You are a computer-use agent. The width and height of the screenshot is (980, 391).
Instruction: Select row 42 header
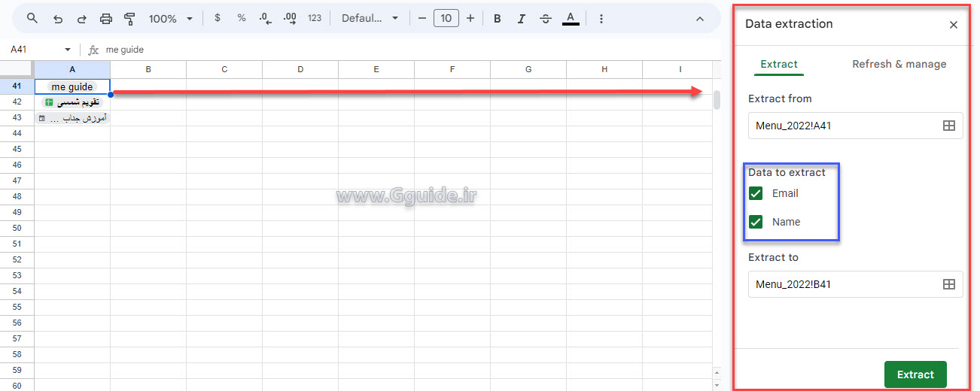point(17,102)
